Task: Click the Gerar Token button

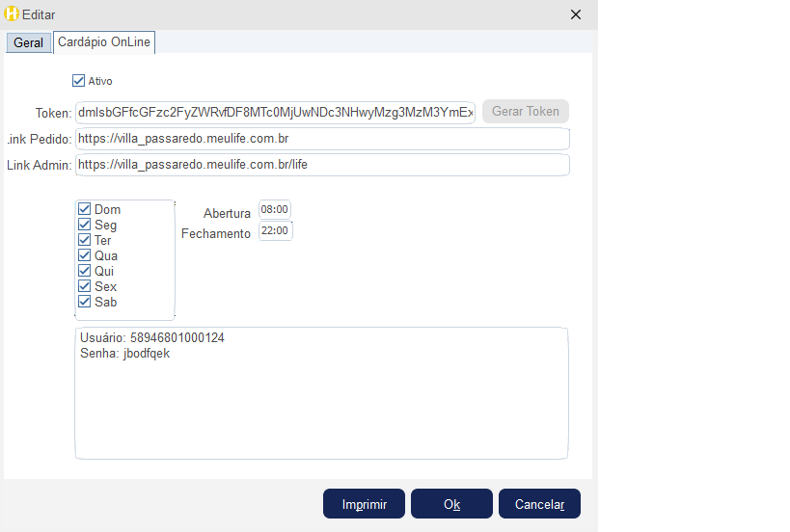Action: (525, 112)
